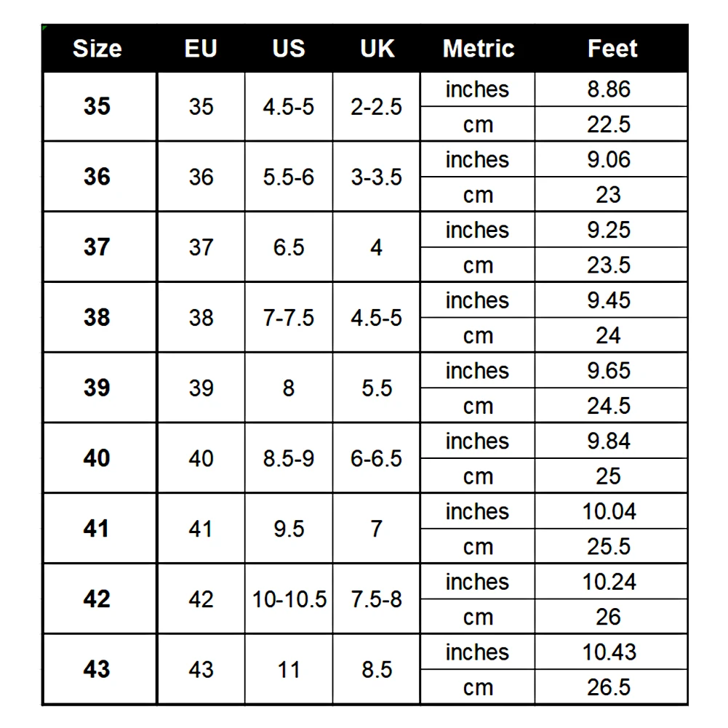Select the UK column header
Screen dimensions: 728x728
(377, 48)
